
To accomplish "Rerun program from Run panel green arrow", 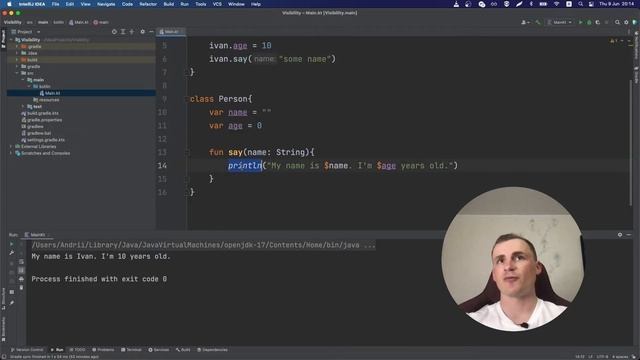I will (x=11, y=244).
